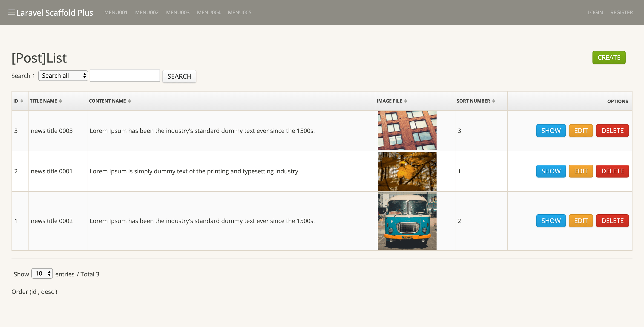The width and height of the screenshot is (644, 327).
Task: Sort by Content Name column arrows
Action: (129, 101)
